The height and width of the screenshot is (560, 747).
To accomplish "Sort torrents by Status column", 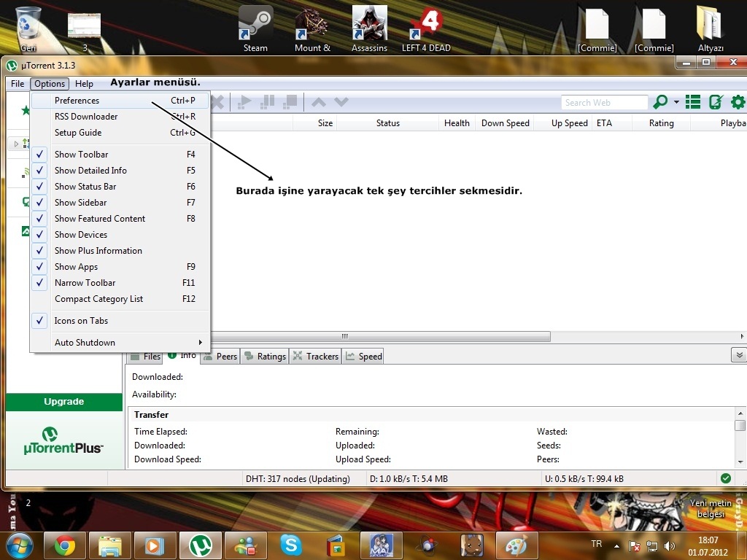I will tap(388, 123).
